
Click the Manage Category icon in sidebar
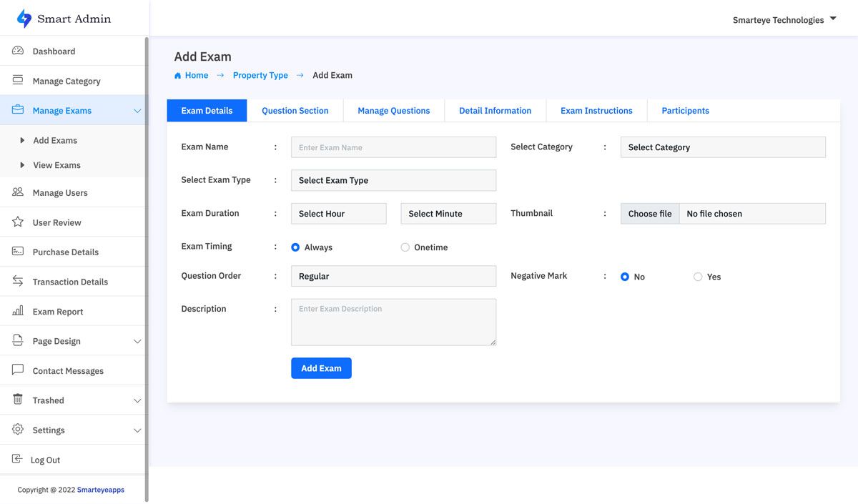click(x=18, y=81)
